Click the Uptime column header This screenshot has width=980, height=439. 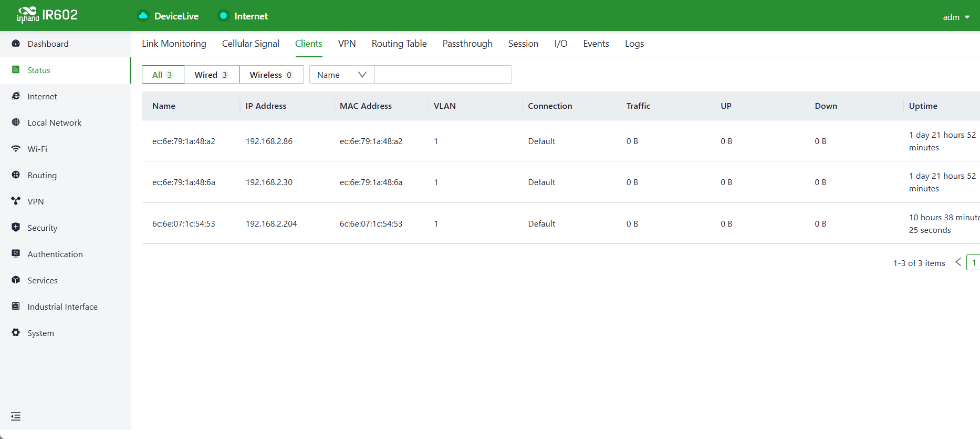pos(923,106)
